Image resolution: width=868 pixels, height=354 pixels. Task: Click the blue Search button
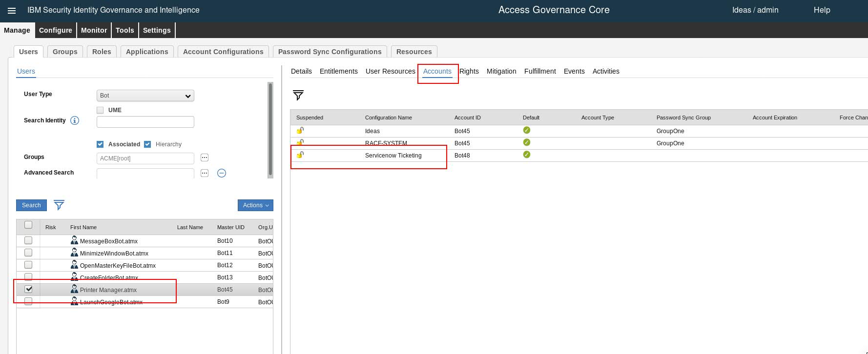[31, 205]
